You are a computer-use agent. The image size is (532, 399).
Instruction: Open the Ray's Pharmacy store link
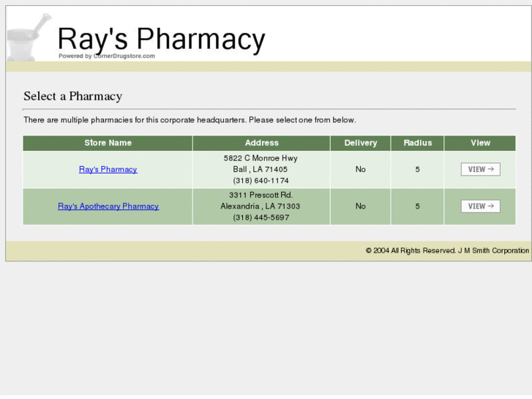[108, 169]
